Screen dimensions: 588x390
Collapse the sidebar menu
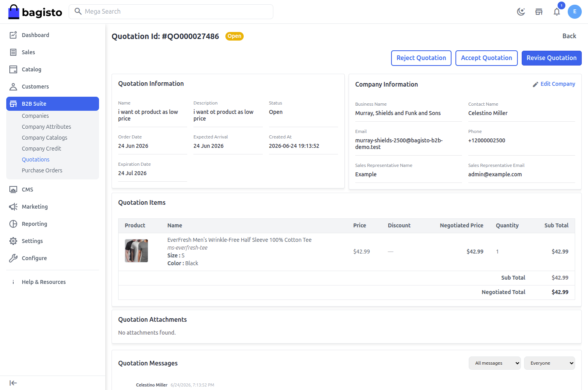13,383
